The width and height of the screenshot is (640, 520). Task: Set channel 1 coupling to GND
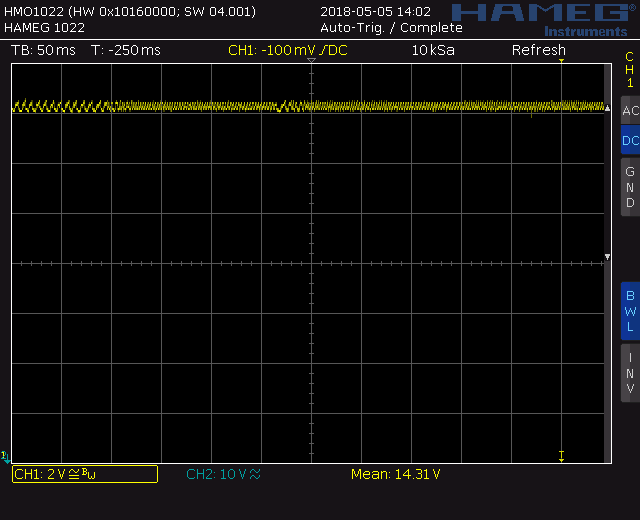click(629, 187)
